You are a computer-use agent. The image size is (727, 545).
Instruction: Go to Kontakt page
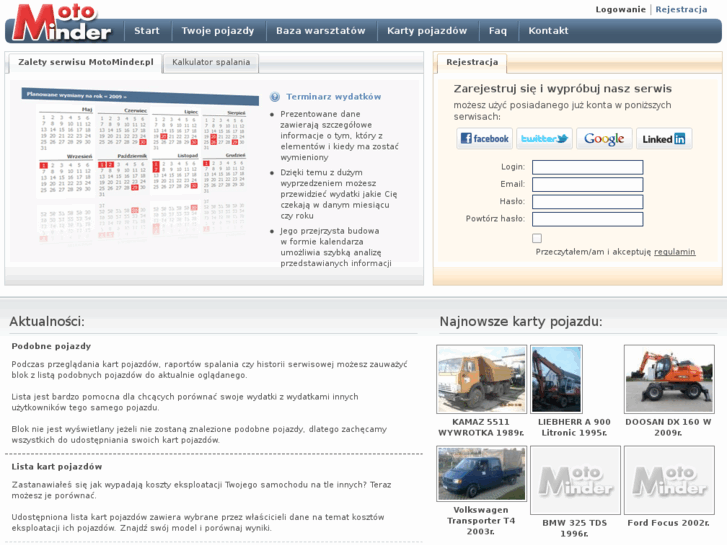tap(548, 31)
